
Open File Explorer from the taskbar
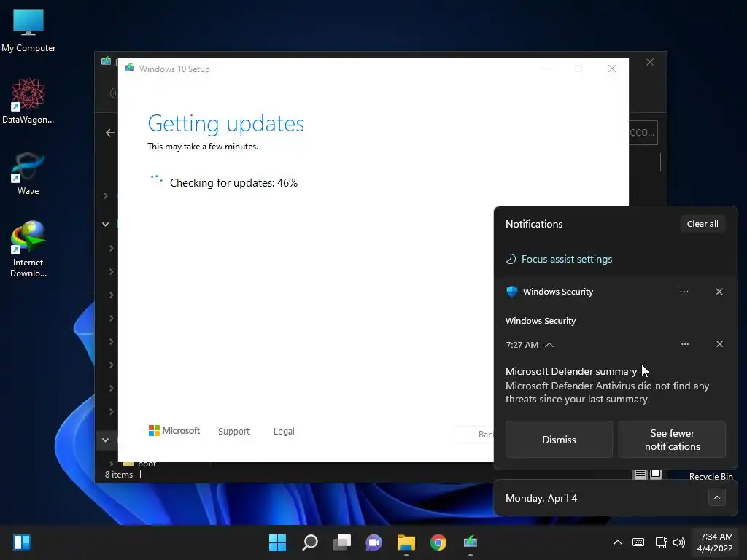406,542
